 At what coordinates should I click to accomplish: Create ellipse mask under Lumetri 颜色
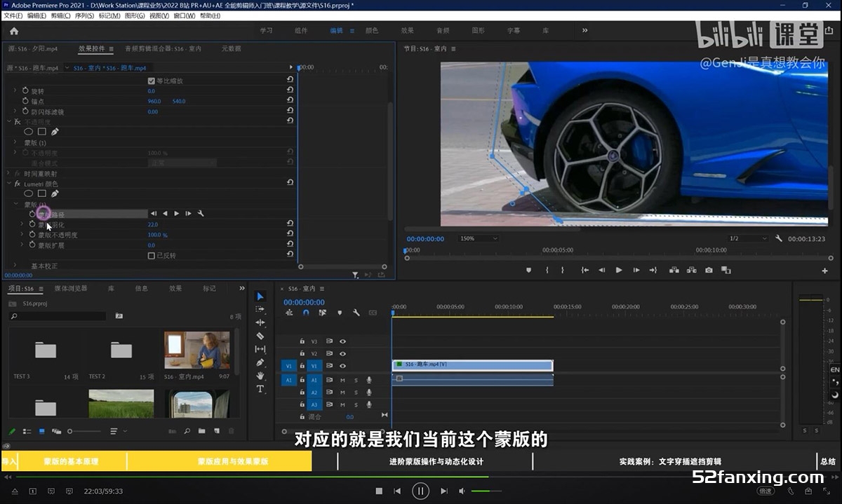tap(29, 193)
